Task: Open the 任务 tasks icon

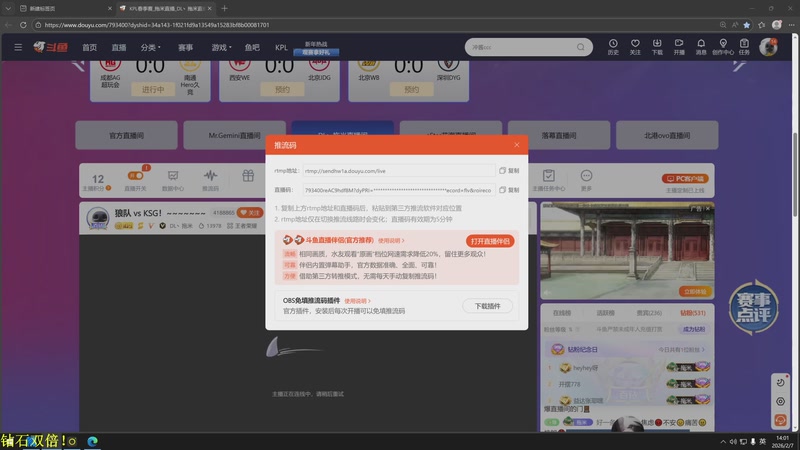Action: (x=744, y=47)
